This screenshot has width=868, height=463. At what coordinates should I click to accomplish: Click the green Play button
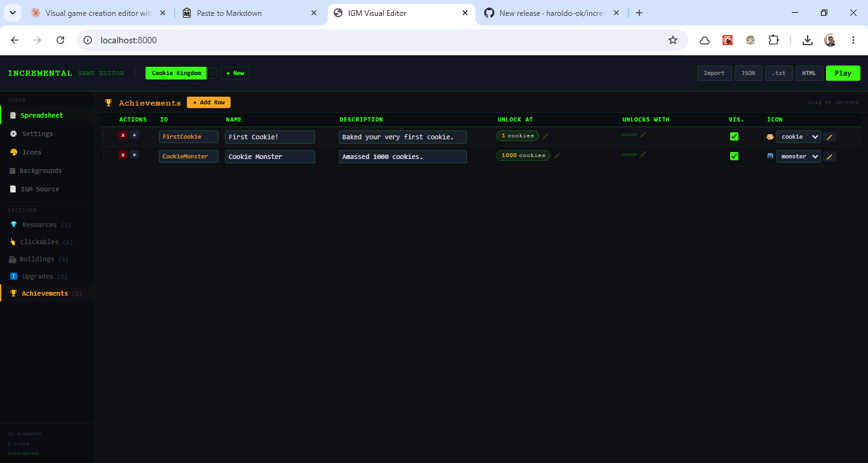(x=843, y=73)
